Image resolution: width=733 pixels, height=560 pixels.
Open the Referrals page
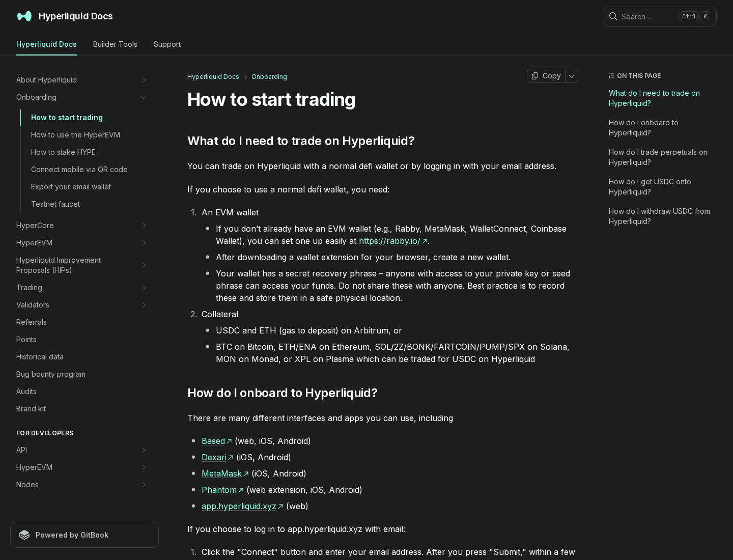(x=31, y=322)
